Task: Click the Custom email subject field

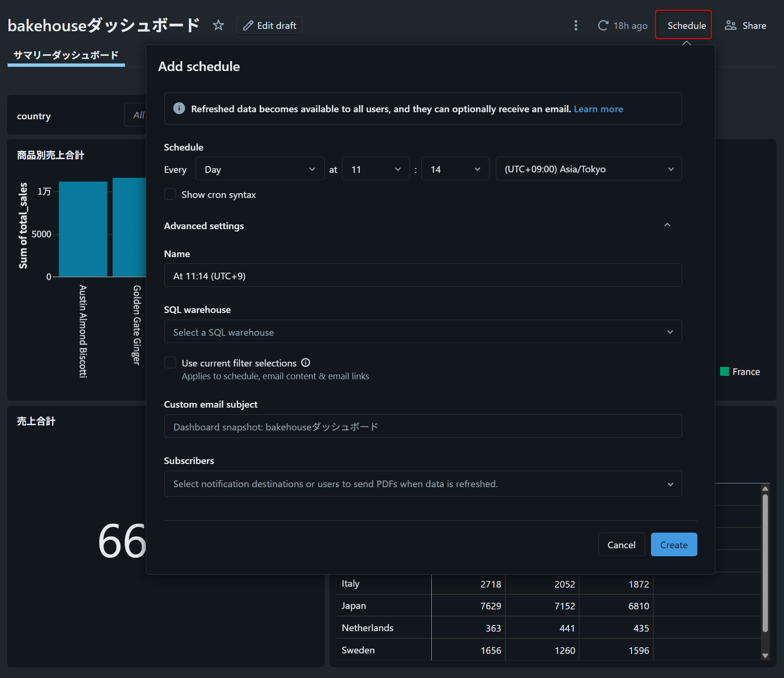Action: click(422, 427)
